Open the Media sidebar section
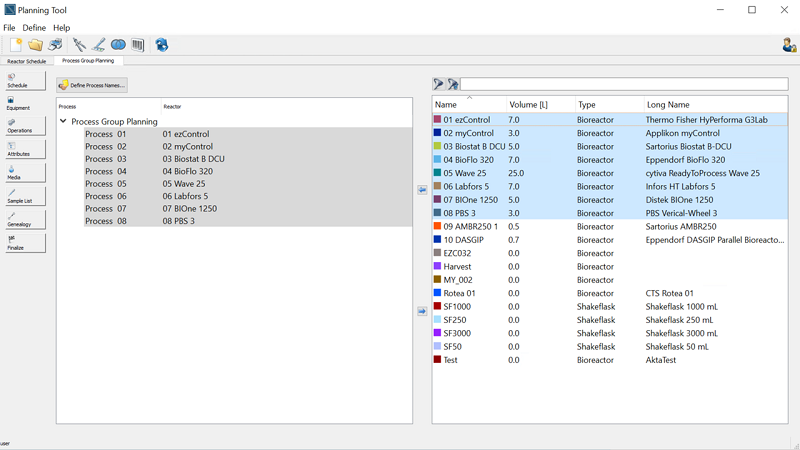The width and height of the screenshot is (800, 450). (25, 173)
